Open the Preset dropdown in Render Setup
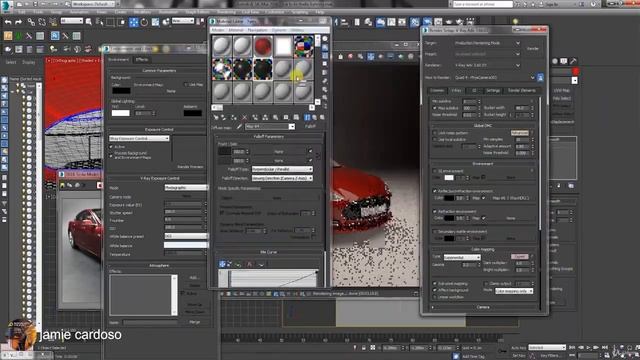 pos(487,54)
